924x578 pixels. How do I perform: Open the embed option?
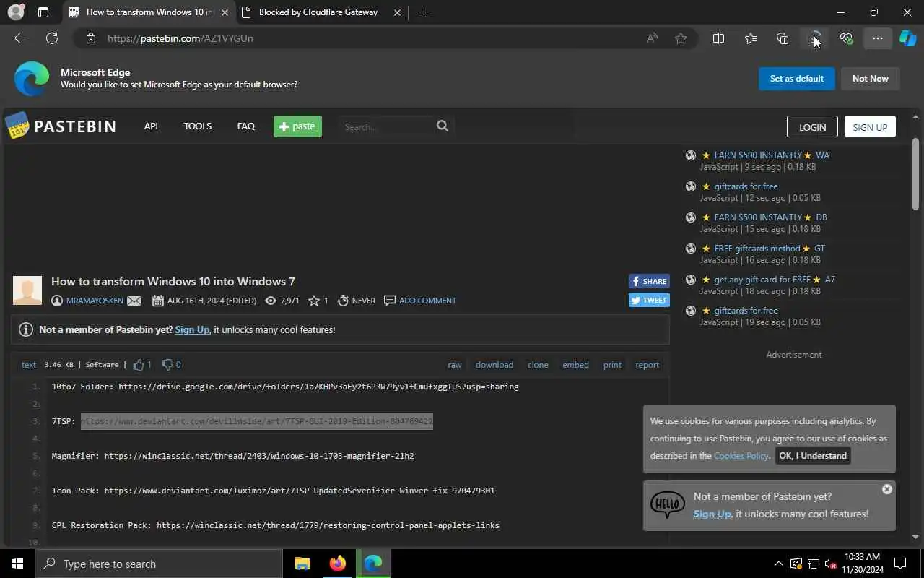pyautogui.click(x=575, y=365)
